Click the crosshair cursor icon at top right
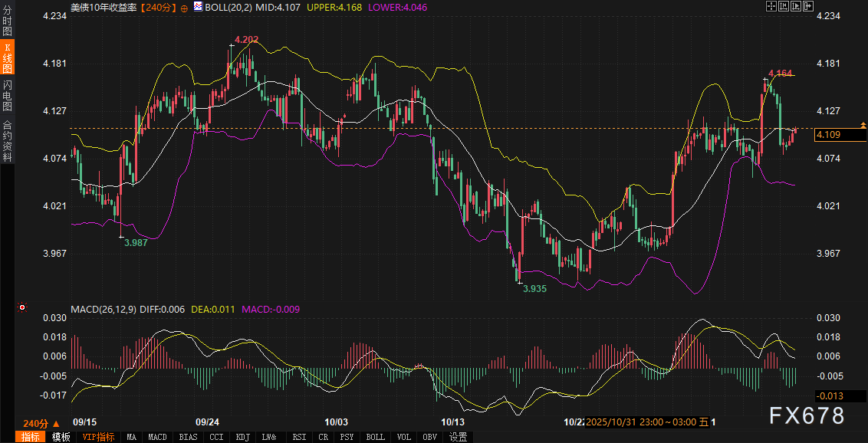Screen dimensions: 868x443 (772, 6)
